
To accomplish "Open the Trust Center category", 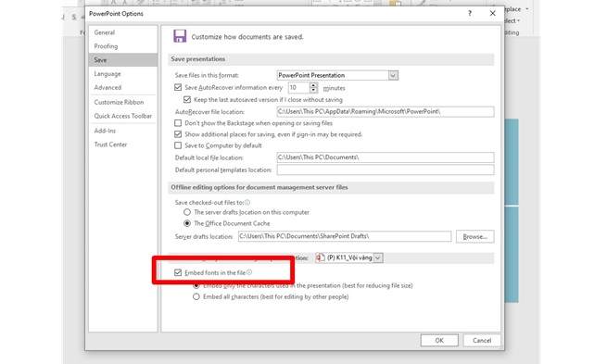I will pos(110,144).
